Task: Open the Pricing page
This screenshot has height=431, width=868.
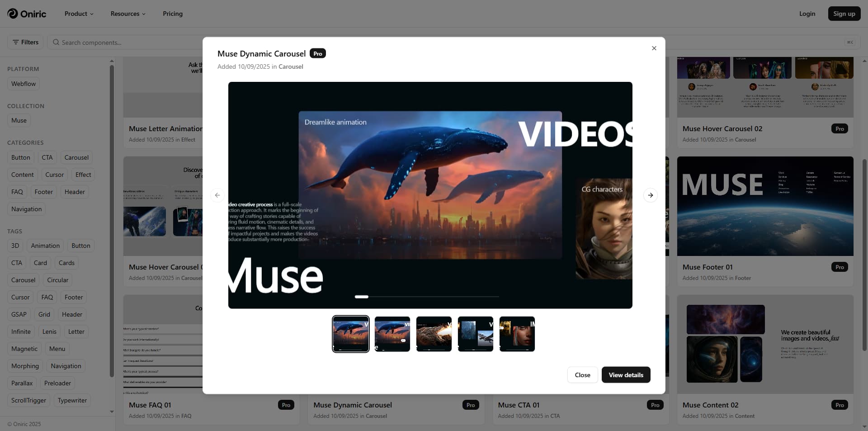Action: (173, 14)
